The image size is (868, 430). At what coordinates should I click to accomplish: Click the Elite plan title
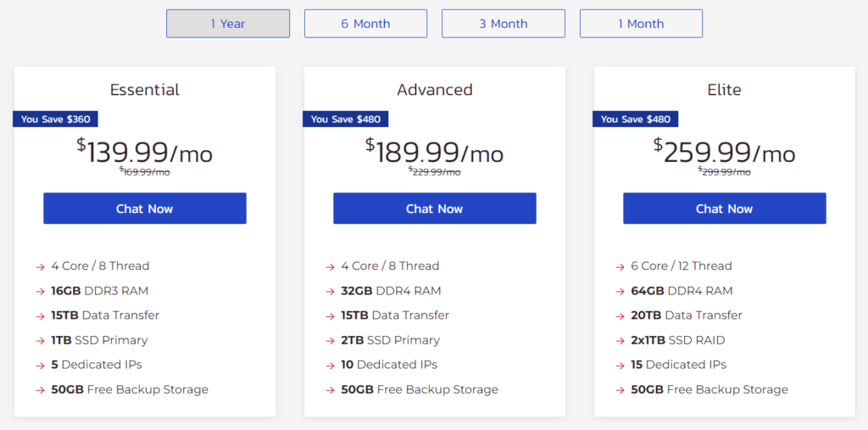[724, 90]
